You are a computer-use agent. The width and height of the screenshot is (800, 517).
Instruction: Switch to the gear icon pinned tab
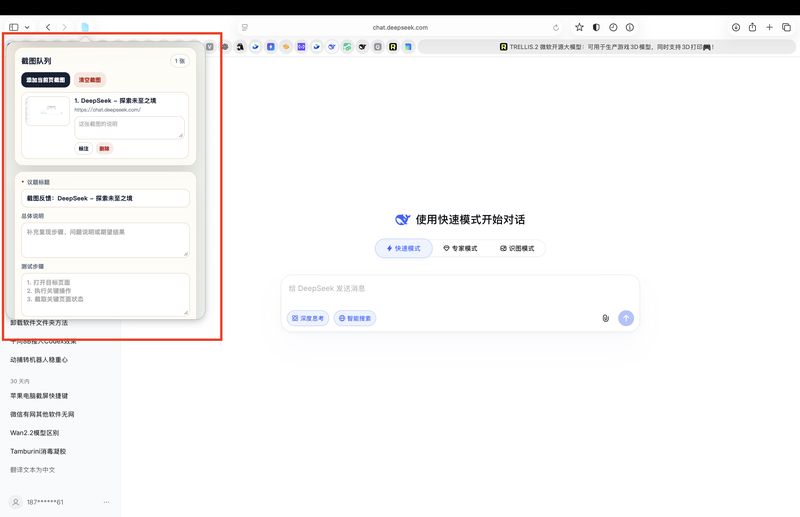pyautogui.click(x=225, y=46)
